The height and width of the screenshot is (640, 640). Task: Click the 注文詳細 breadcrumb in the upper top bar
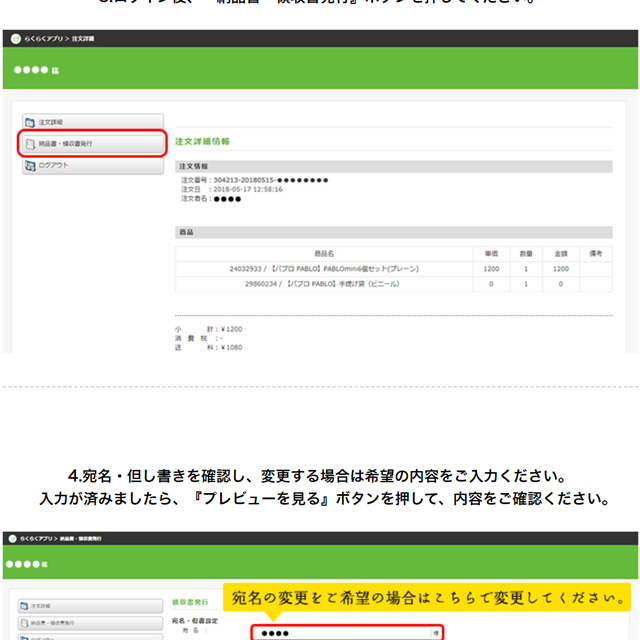[84, 39]
